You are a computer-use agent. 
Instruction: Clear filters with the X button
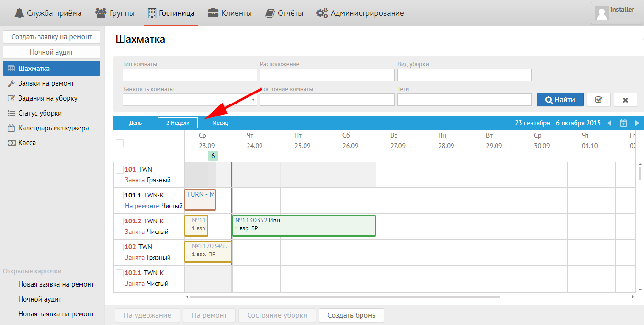coord(625,100)
